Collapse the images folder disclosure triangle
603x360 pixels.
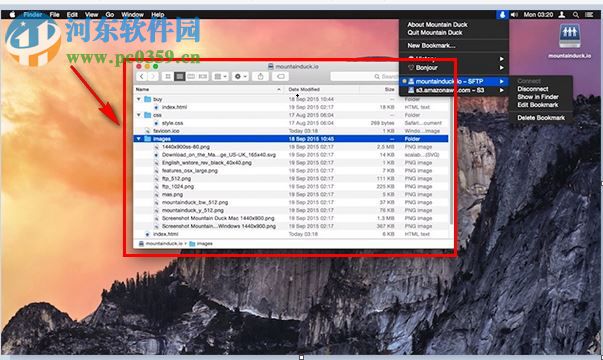tap(139, 138)
